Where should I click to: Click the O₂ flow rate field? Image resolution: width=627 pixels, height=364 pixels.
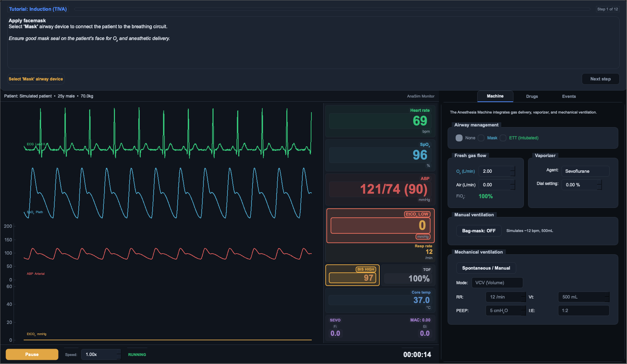(497, 171)
